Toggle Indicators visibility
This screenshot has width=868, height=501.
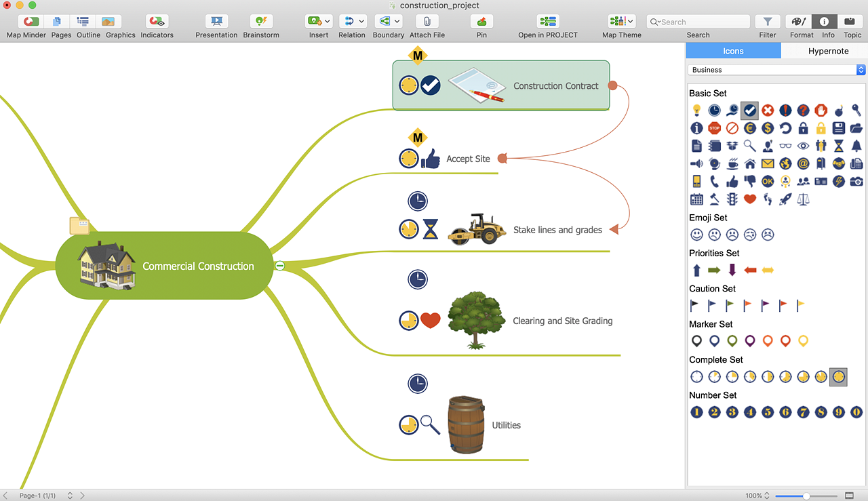tap(157, 22)
